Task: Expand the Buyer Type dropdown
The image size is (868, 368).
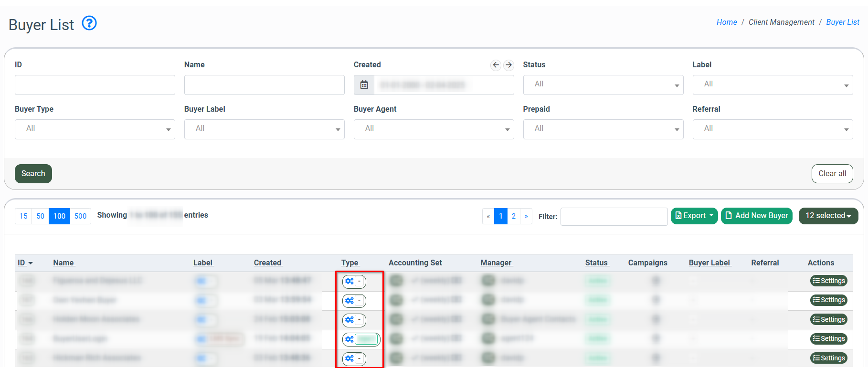Action: (95, 129)
